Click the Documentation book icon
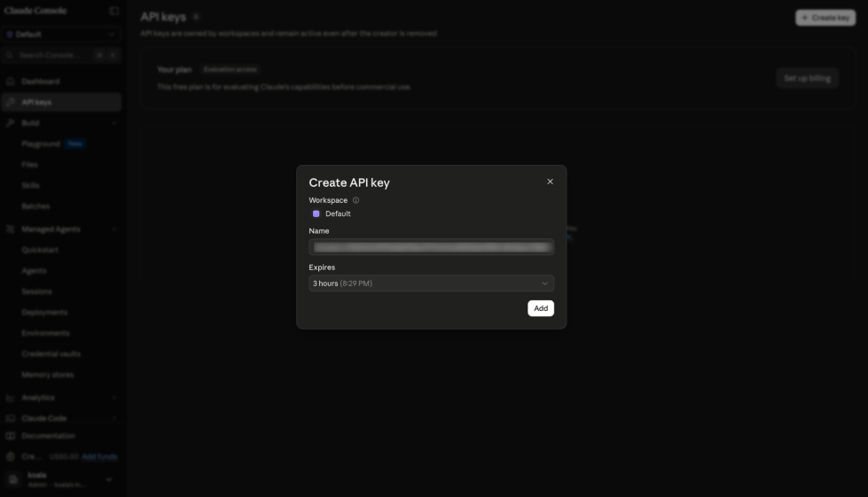This screenshot has width=868, height=497. [10, 436]
